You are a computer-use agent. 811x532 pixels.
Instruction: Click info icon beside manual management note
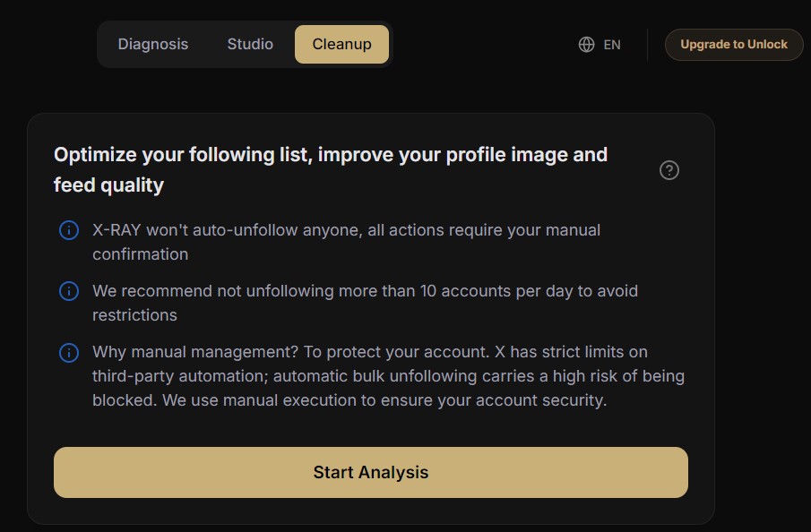[69, 353]
